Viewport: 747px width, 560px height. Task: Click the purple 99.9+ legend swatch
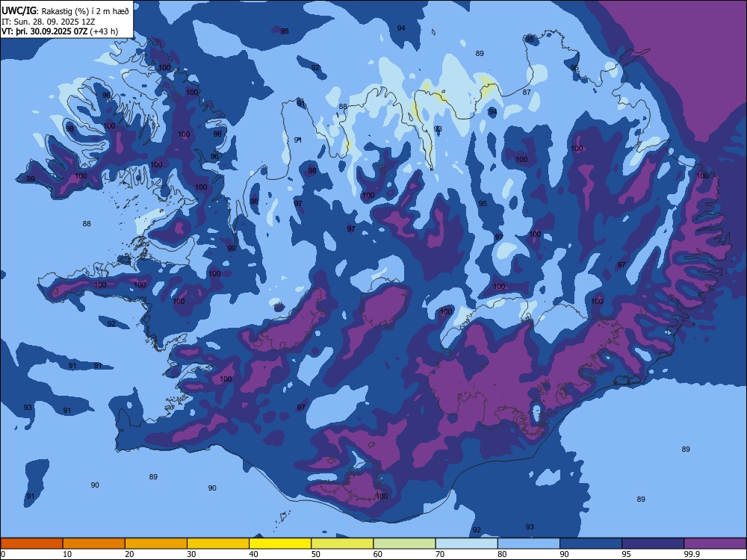tap(715, 544)
